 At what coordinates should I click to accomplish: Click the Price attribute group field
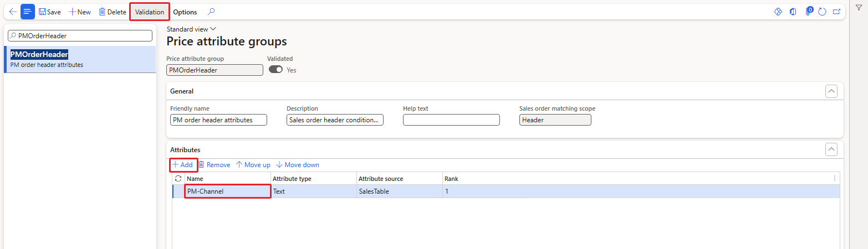215,70
